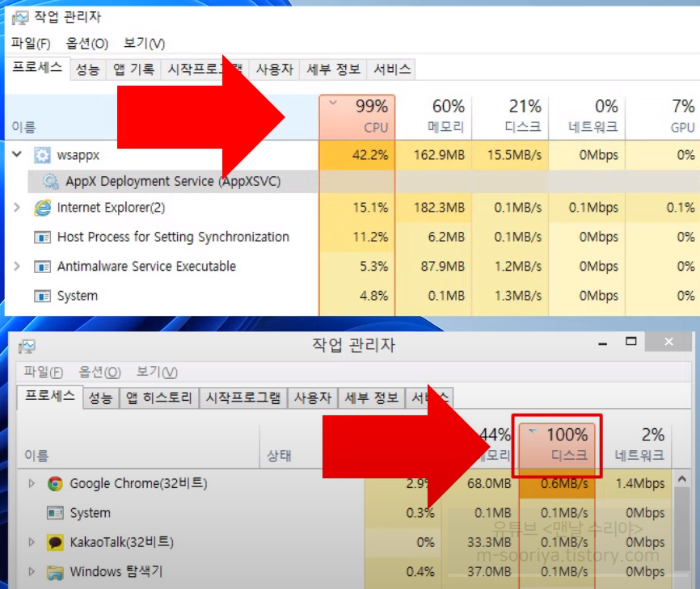The height and width of the screenshot is (589, 700).
Task: Open 보기(V) menu in upper window
Action: 144,44
